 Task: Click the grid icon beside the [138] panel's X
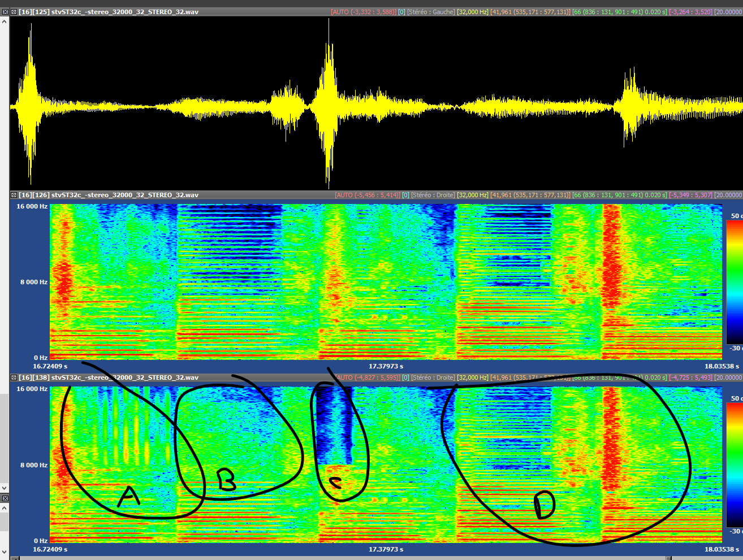(x=14, y=377)
